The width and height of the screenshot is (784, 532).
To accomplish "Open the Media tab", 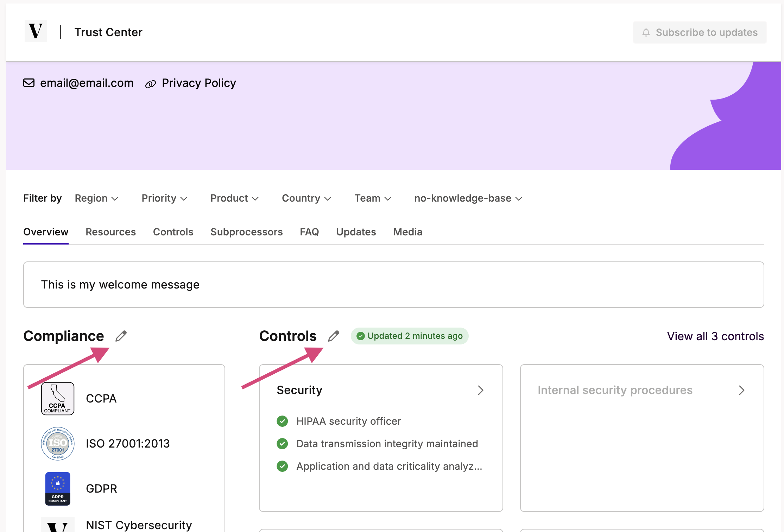I will click(x=408, y=232).
